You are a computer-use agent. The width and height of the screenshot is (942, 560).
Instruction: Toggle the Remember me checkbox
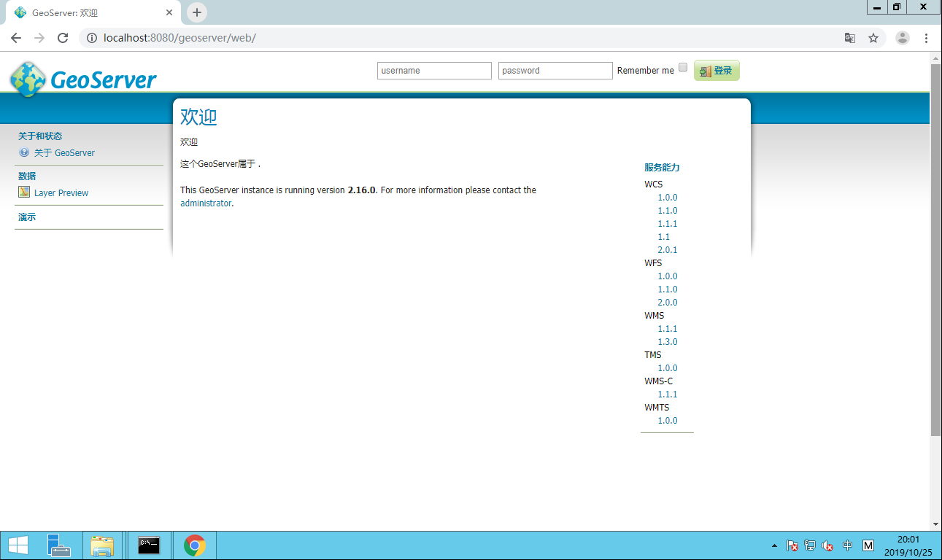pyautogui.click(x=683, y=67)
